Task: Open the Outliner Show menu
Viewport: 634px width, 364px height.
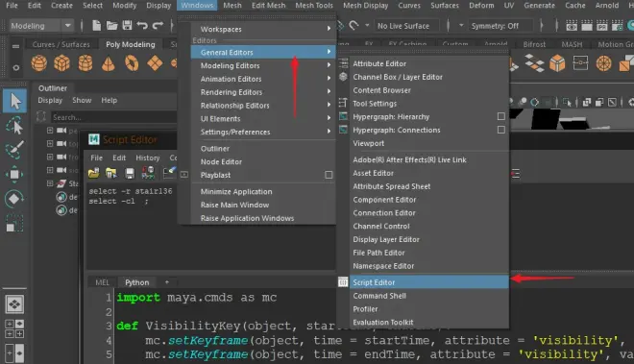Action: pyautogui.click(x=82, y=100)
